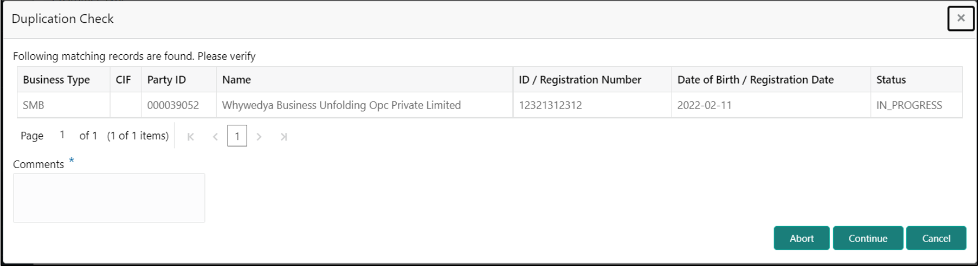Select the Whywedya Business Unfolding record row

pyautogui.click(x=341, y=105)
